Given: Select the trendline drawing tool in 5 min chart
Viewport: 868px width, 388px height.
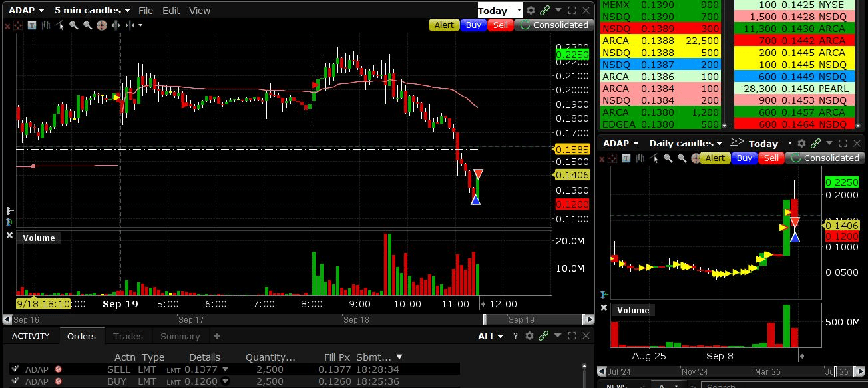Looking at the screenshot, I should coord(59,25).
